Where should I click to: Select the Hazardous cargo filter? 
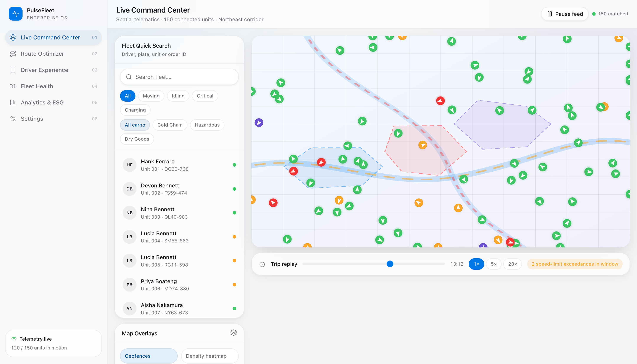pyautogui.click(x=207, y=125)
